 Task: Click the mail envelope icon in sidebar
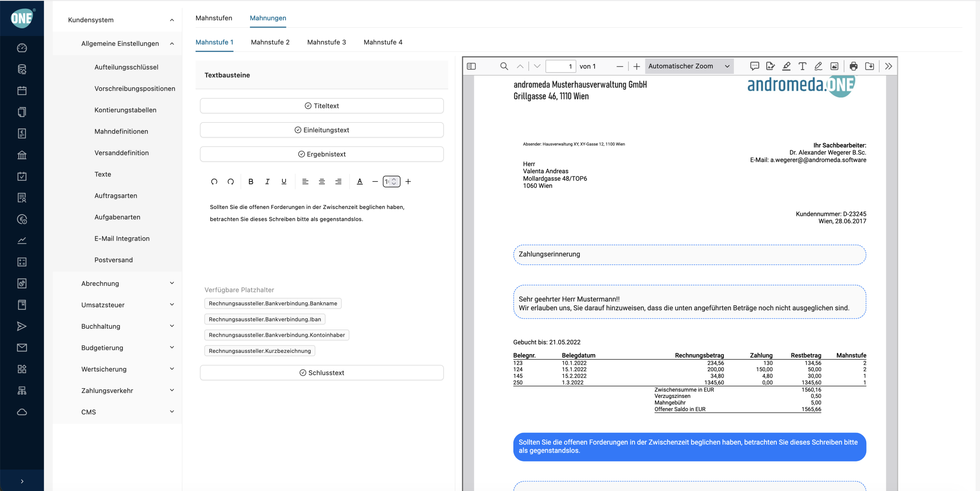coord(22,347)
